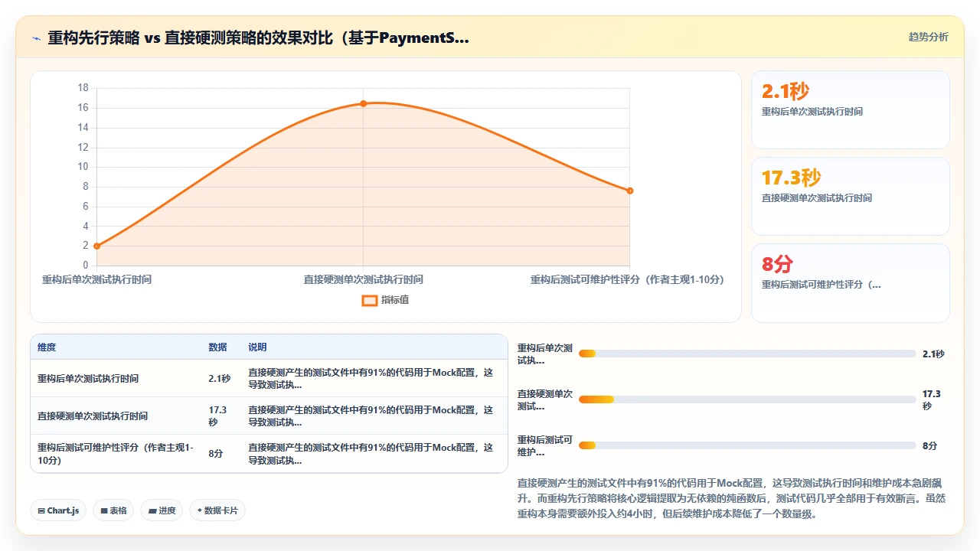Click the summary paragraph about Mock配置
The width and height of the screenshot is (980, 551).
pyautogui.click(x=733, y=498)
